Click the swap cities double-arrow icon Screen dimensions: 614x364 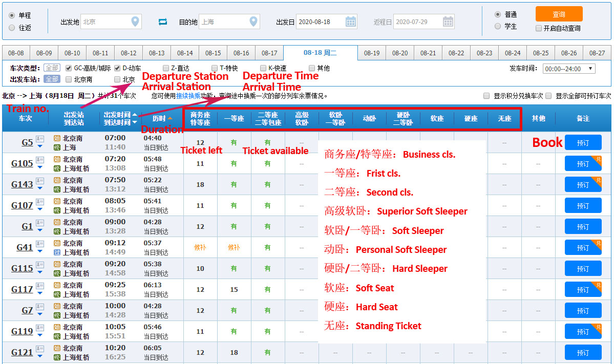click(x=163, y=22)
